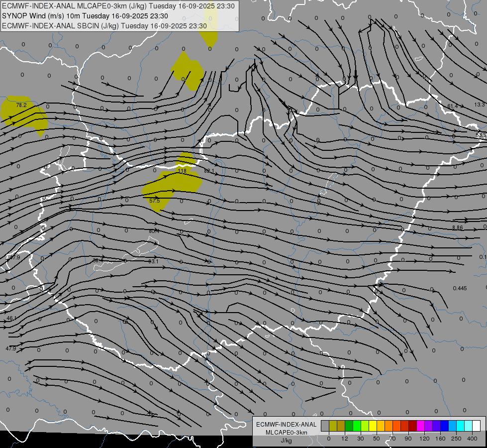Select the 'SYNOP Wind (m/s) 10m' title line
The image size is (487, 448).
85,16
